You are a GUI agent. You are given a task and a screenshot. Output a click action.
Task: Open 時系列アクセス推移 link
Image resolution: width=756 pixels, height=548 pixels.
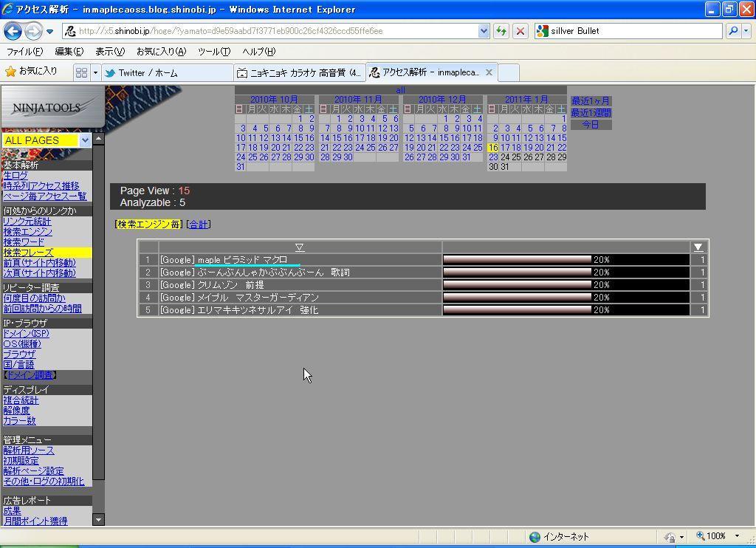[41, 185]
